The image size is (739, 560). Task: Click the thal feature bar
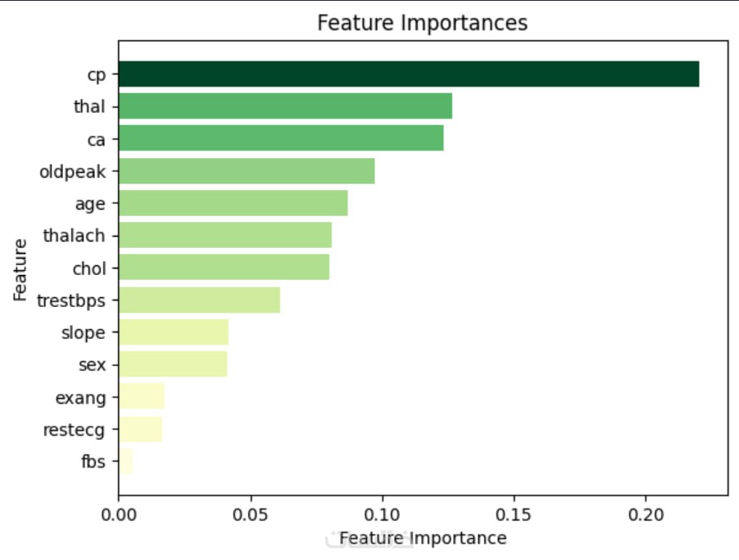(285, 106)
